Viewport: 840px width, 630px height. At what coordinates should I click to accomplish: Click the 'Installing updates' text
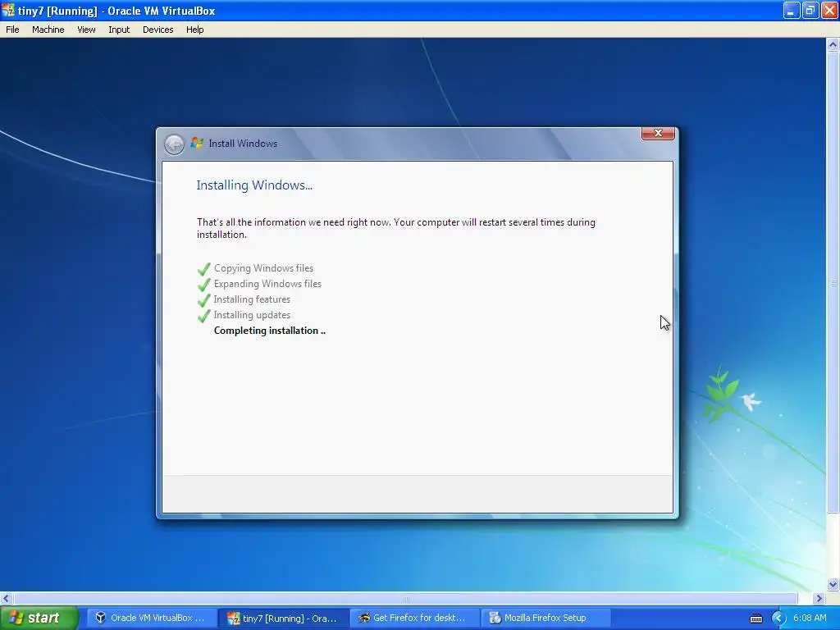point(252,315)
